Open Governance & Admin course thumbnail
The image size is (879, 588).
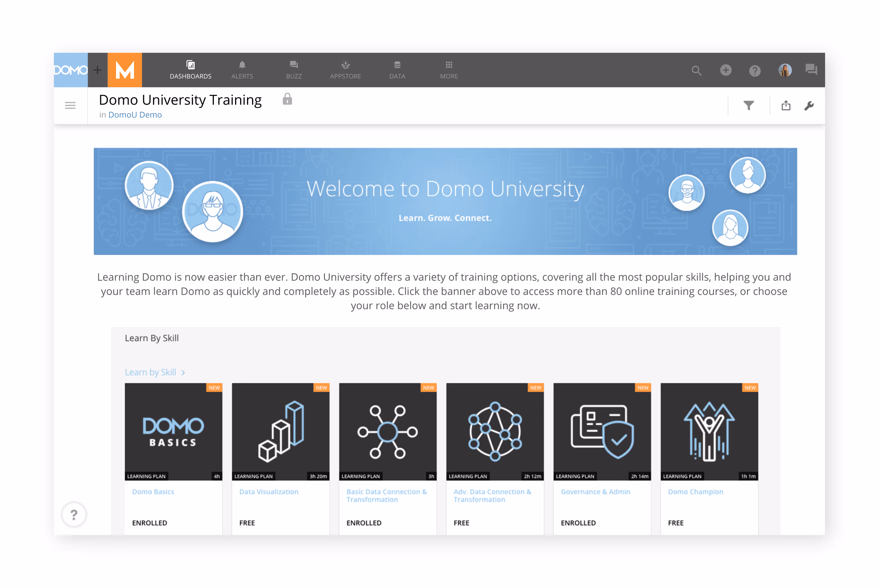pyautogui.click(x=602, y=432)
